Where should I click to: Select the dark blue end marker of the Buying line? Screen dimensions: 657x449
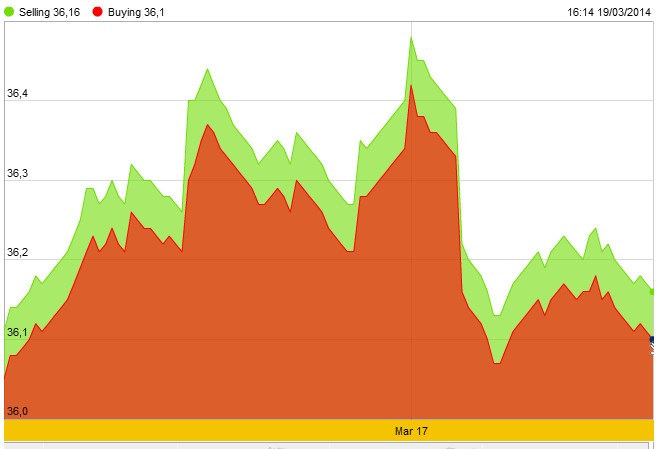click(x=653, y=341)
